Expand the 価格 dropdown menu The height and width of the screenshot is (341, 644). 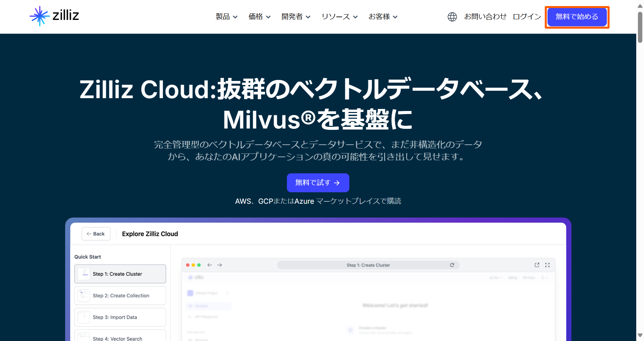[x=259, y=17]
